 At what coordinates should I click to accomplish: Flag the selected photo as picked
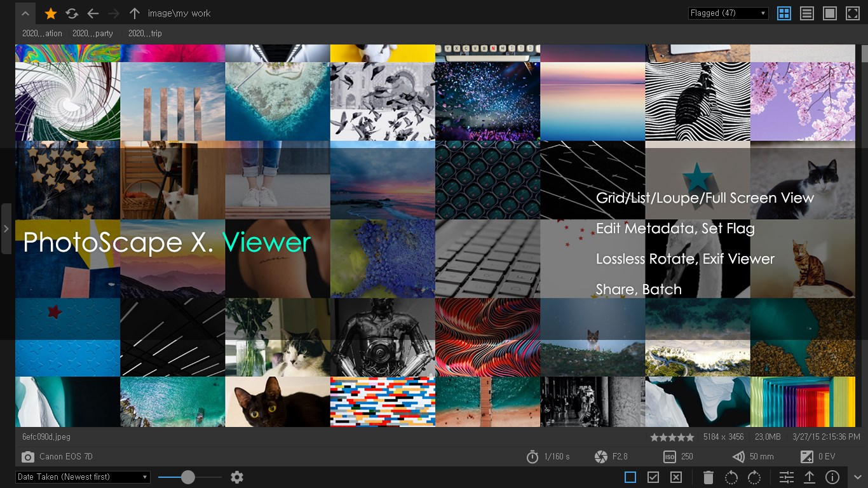653,477
